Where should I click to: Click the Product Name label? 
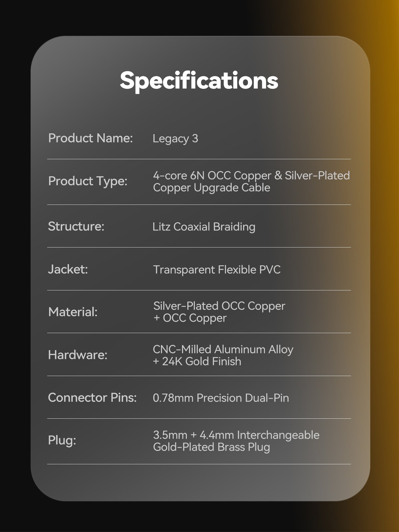point(90,138)
